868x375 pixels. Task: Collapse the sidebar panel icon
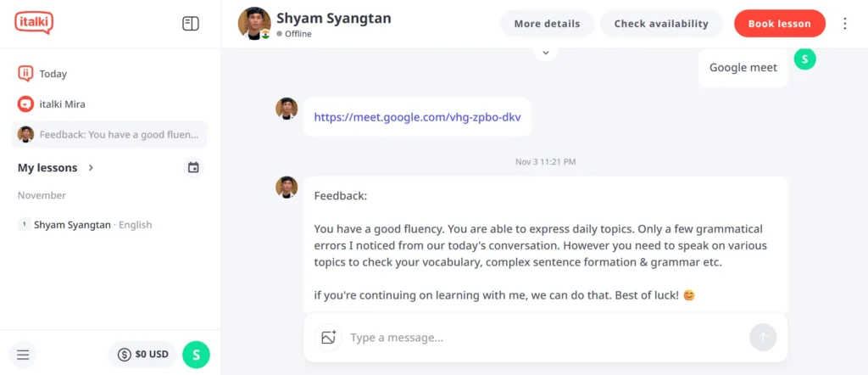[x=191, y=24]
